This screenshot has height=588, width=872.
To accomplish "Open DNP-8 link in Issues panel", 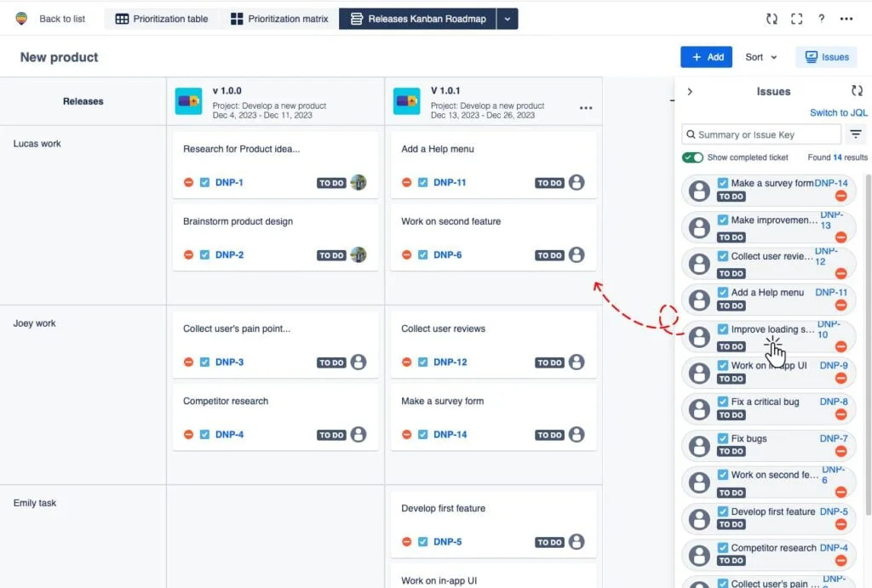I will click(833, 402).
